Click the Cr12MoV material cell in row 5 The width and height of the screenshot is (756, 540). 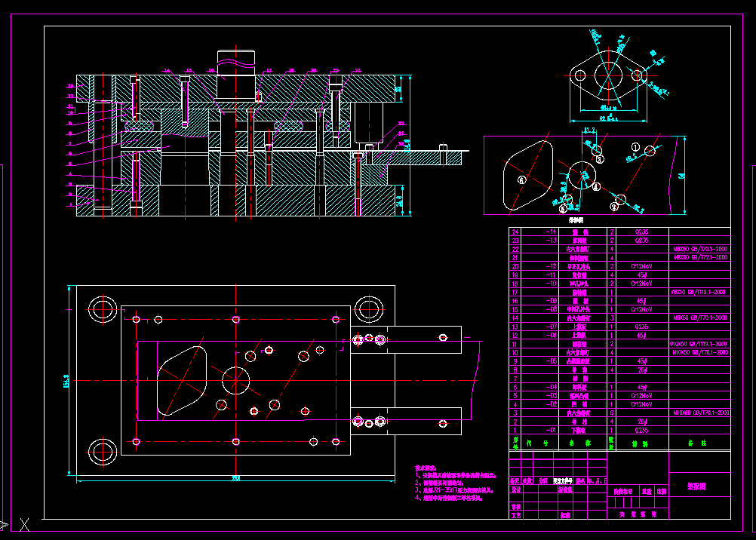coord(641,395)
